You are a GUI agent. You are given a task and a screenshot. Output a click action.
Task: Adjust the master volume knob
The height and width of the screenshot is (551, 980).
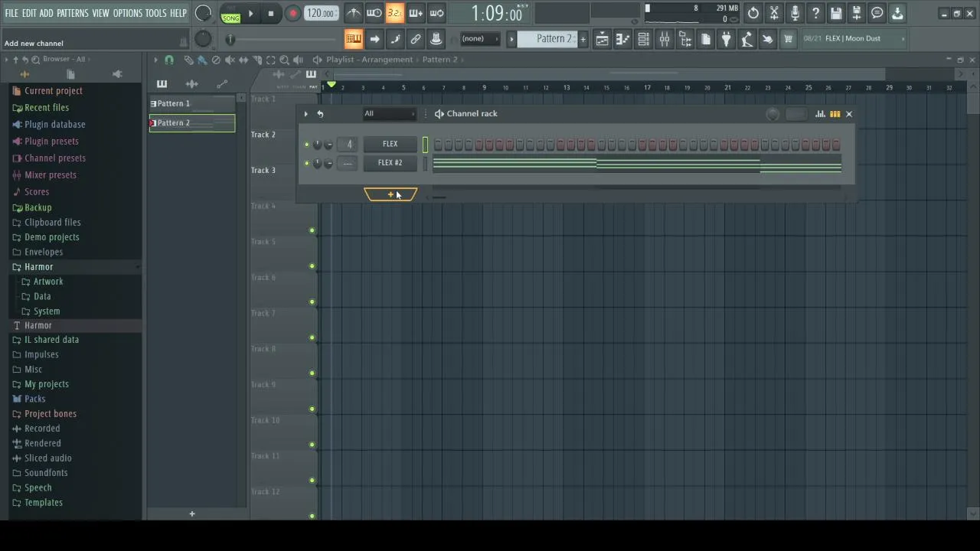point(203,13)
